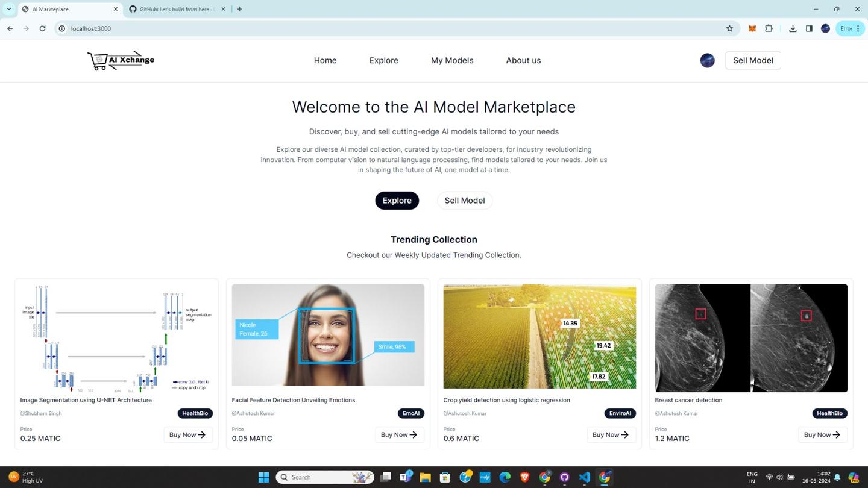Click the taskbar Search box
This screenshot has width=868, height=488.
tap(325, 477)
